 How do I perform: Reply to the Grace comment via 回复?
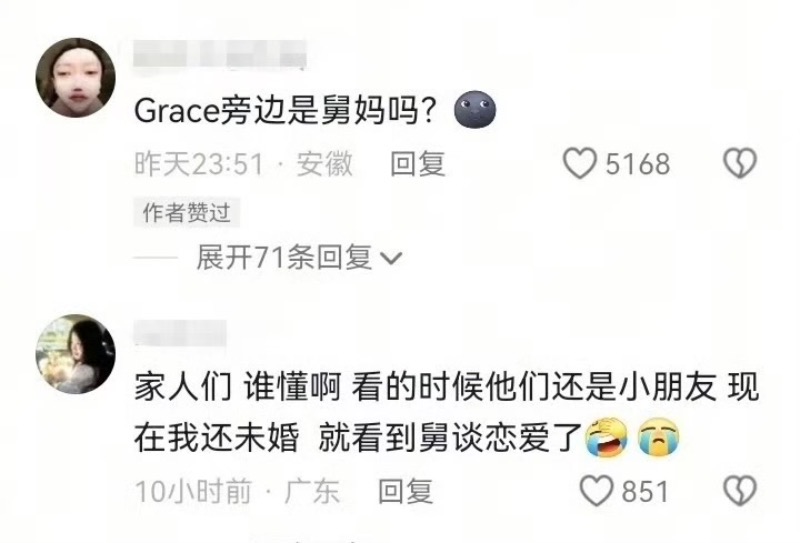418,164
